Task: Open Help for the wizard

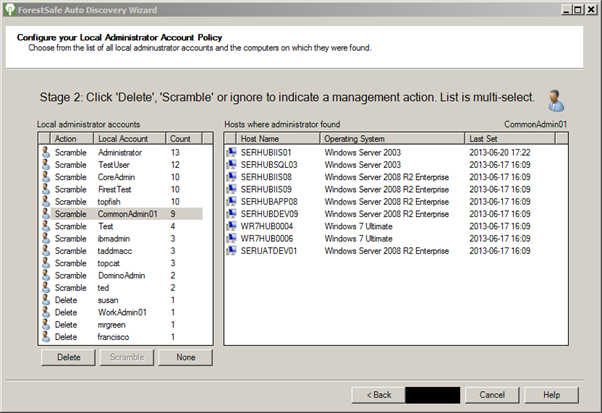Action: click(551, 395)
